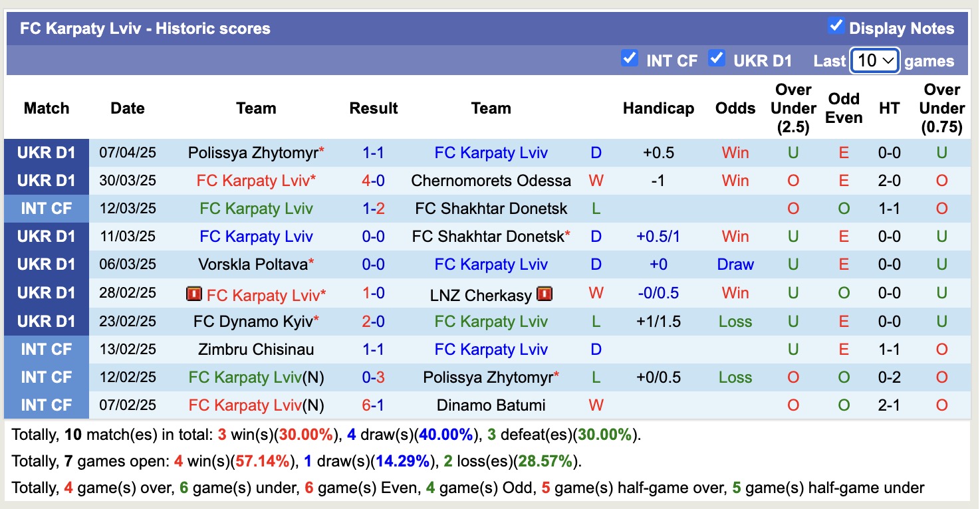Image resolution: width=980 pixels, height=509 pixels.
Task: Click the INT CF label for the 12/03 match
Action: click(45, 208)
